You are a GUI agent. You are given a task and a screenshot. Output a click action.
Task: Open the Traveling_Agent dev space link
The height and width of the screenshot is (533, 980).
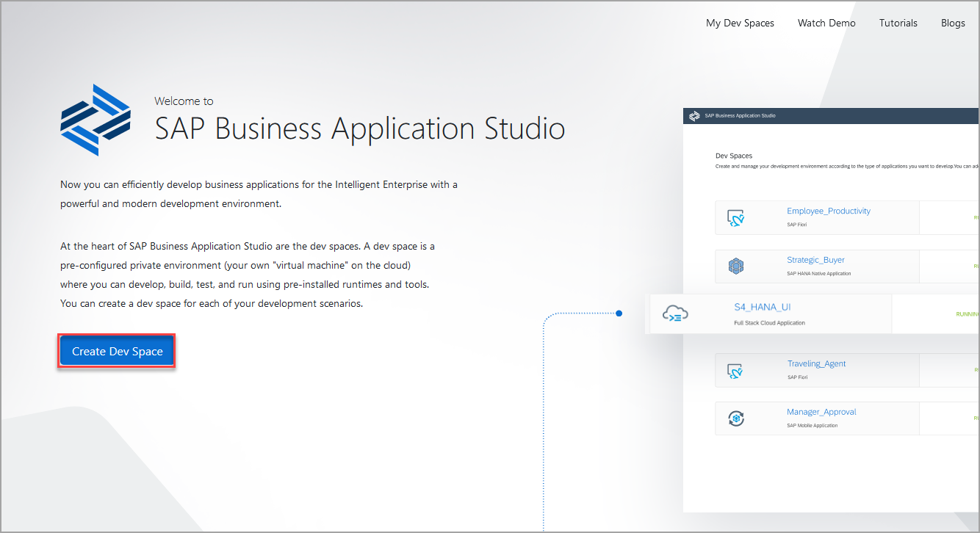[816, 363]
